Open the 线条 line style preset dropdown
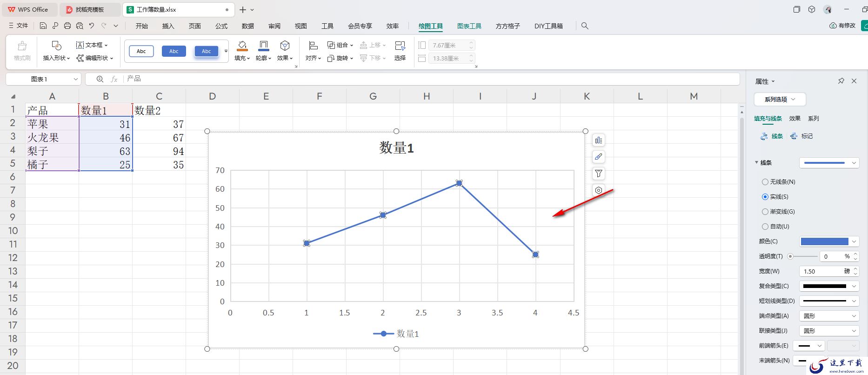The width and height of the screenshot is (868, 375). pos(829,163)
